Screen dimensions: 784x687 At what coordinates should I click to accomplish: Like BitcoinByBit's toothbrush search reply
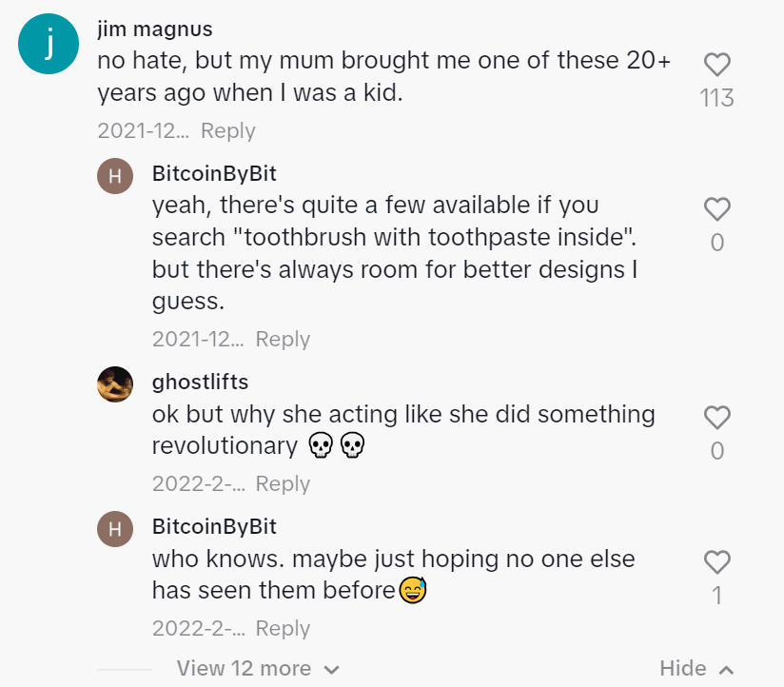pyautogui.click(x=716, y=209)
